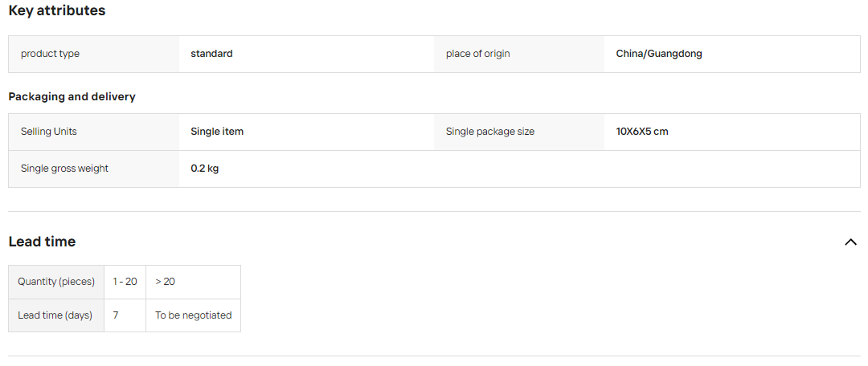Click the Single gross weight label

coord(64,169)
